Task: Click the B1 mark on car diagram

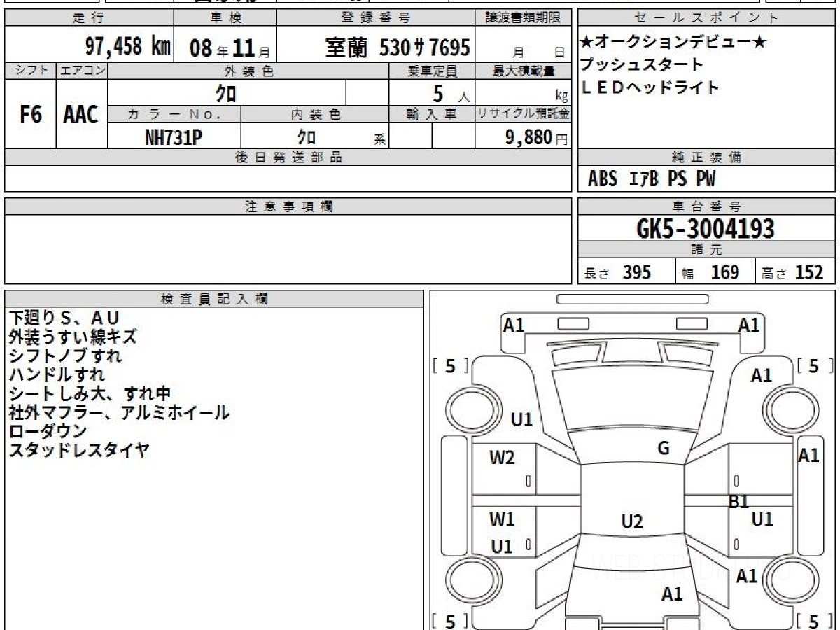Action: pyautogui.click(x=739, y=501)
